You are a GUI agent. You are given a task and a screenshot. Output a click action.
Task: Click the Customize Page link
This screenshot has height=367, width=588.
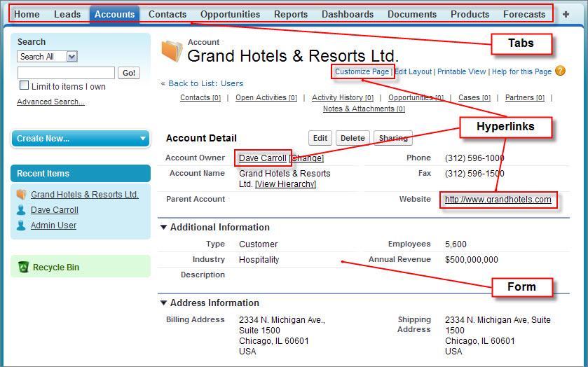(362, 71)
